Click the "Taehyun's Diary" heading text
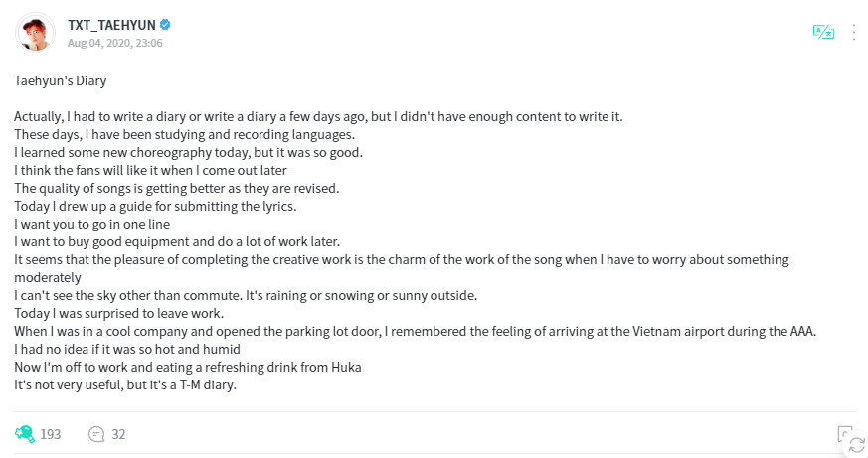This screenshot has height=458, width=868. [61, 80]
